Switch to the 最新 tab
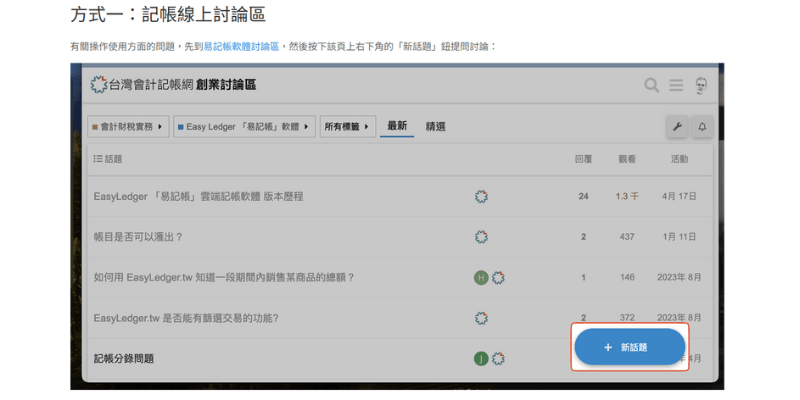Image resolution: width=800 pixels, height=400 pixels. click(397, 126)
